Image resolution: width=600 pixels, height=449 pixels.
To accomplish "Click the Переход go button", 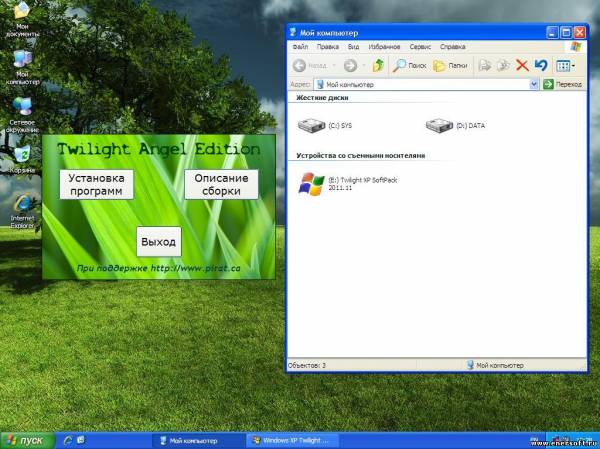I will [563, 84].
